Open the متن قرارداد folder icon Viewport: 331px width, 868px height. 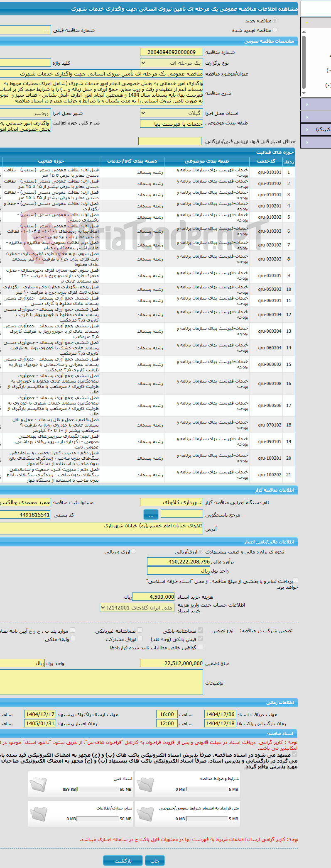(x=145, y=814)
